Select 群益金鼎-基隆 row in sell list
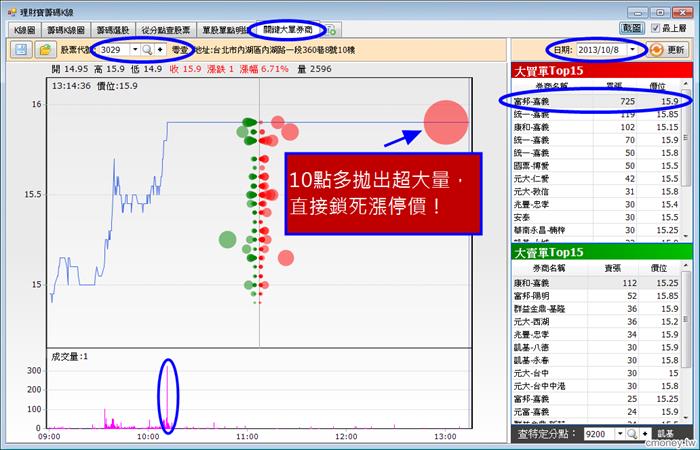This screenshot has width=700, height=450. pos(596,308)
